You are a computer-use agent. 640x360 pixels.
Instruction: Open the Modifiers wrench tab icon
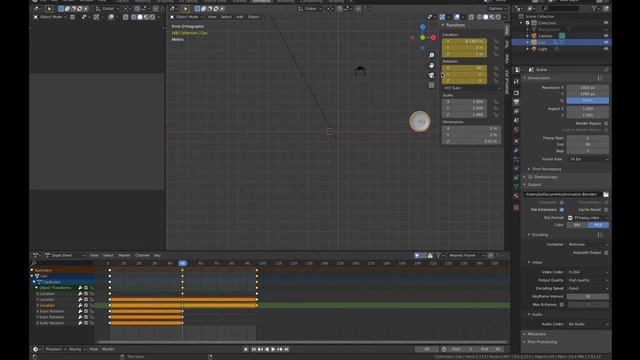pyautogui.click(x=516, y=151)
